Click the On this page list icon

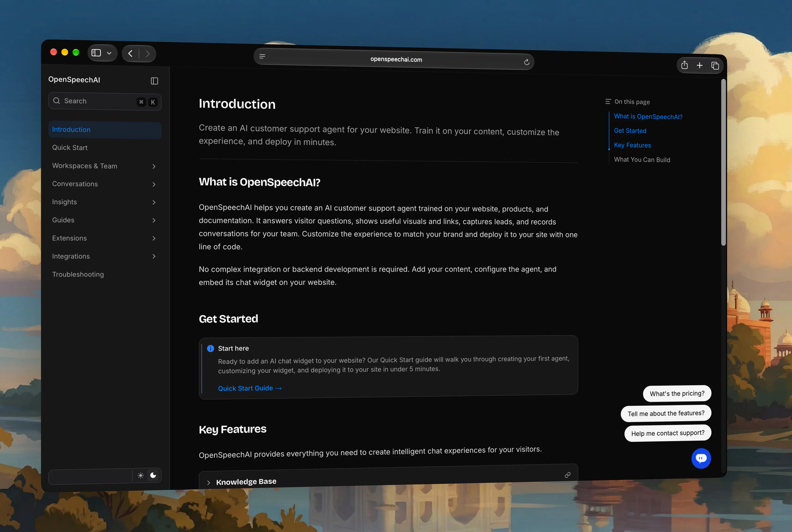(x=608, y=102)
